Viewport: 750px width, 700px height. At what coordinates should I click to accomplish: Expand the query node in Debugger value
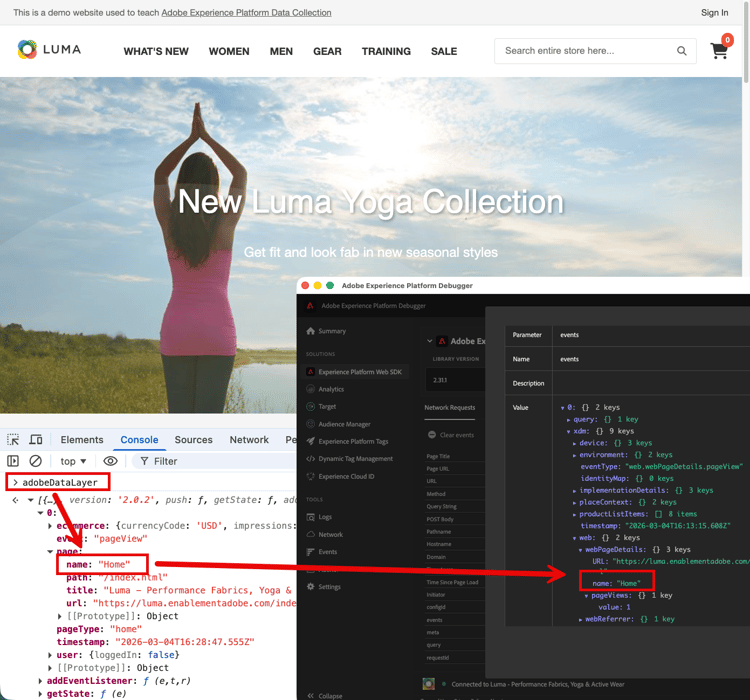point(569,420)
